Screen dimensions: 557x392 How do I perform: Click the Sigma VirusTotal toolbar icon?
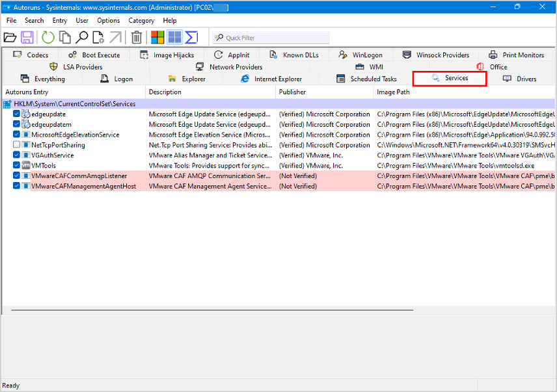191,37
